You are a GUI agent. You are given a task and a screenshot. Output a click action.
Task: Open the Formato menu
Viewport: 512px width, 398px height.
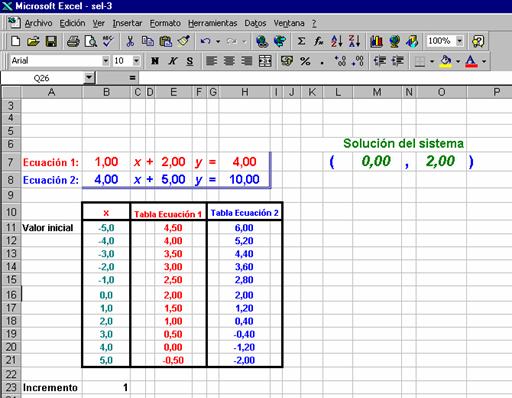(165, 23)
